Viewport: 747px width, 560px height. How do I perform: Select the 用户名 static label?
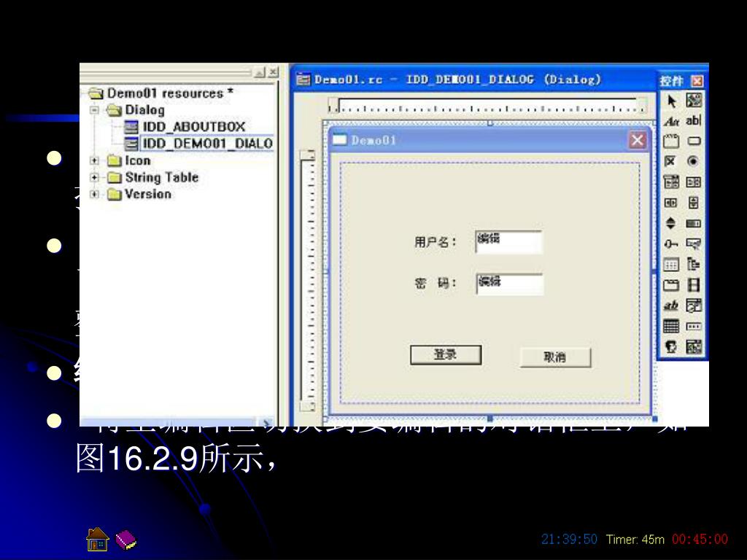(x=435, y=242)
